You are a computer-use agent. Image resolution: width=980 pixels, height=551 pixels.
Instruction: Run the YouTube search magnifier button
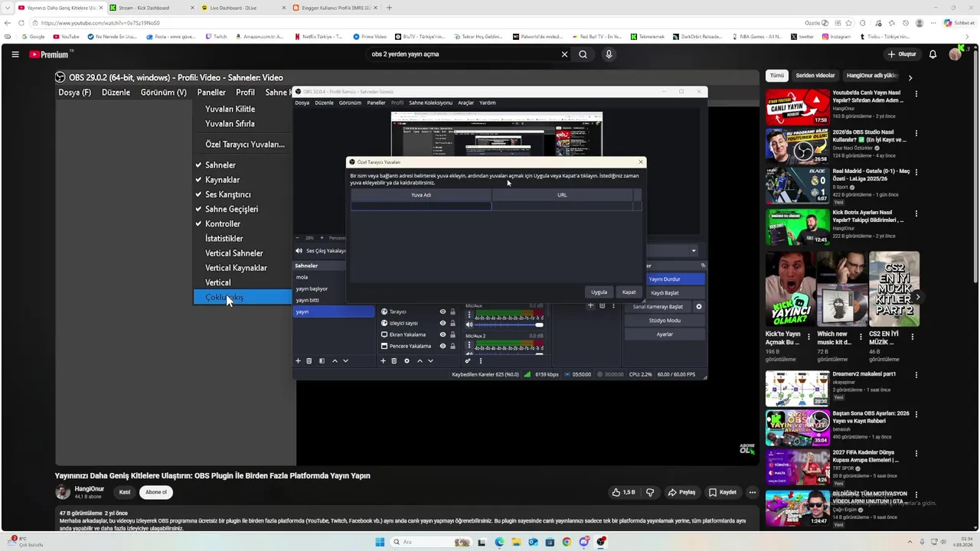click(x=583, y=54)
